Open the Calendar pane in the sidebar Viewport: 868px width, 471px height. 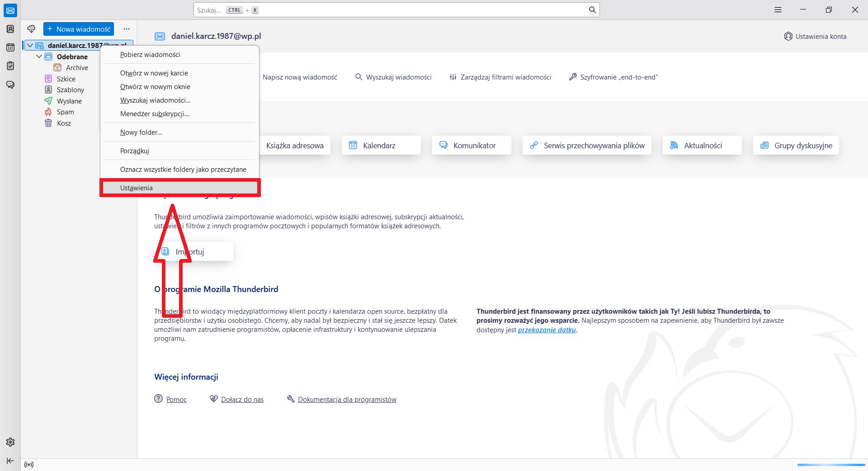tap(10, 47)
